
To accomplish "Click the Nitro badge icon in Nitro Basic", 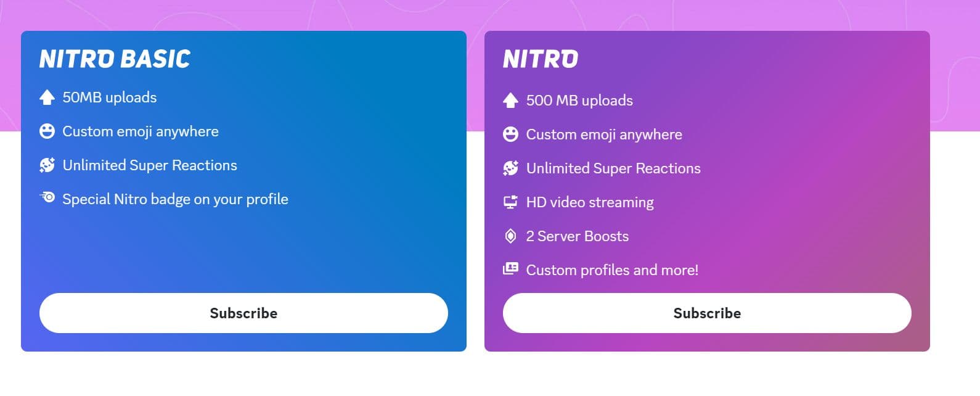I will (47, 198).
